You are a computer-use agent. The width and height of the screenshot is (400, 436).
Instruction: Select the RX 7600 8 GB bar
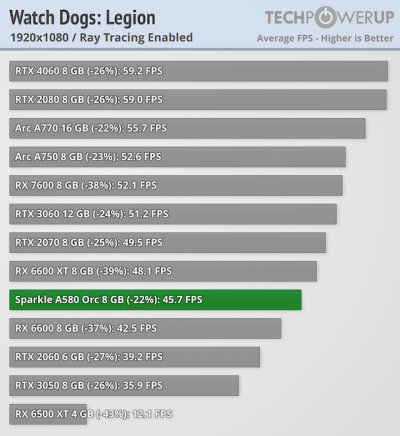pos(176,185)
